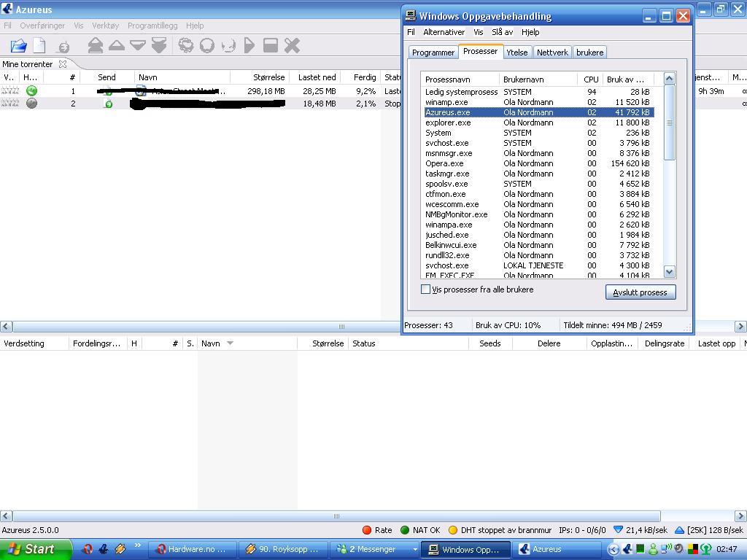Viewport: 747px width, 560px height.
Task: Click the download speed arrow in status bar
Action: [x=619, y=530]
